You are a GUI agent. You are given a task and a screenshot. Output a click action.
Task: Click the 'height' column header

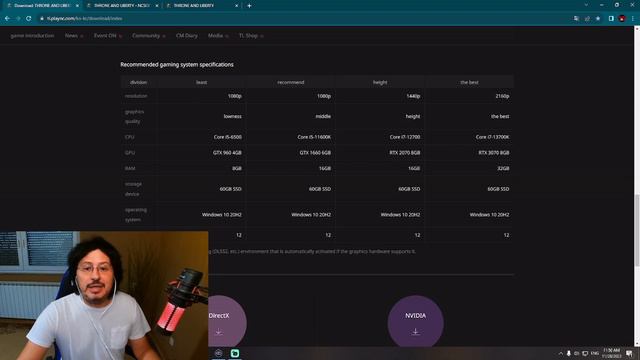[x=380, y=82]
